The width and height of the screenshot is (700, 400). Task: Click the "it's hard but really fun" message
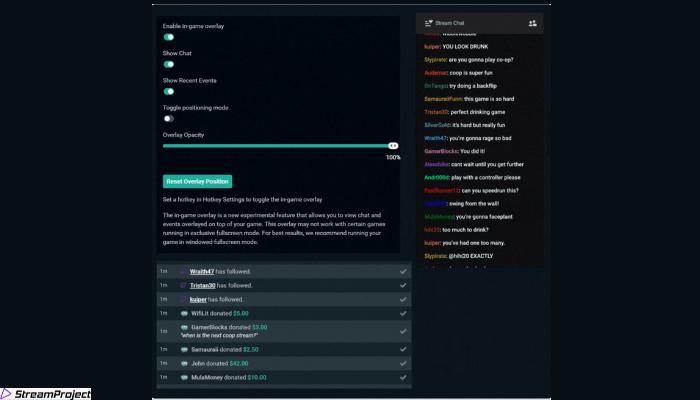coord(479,125)
